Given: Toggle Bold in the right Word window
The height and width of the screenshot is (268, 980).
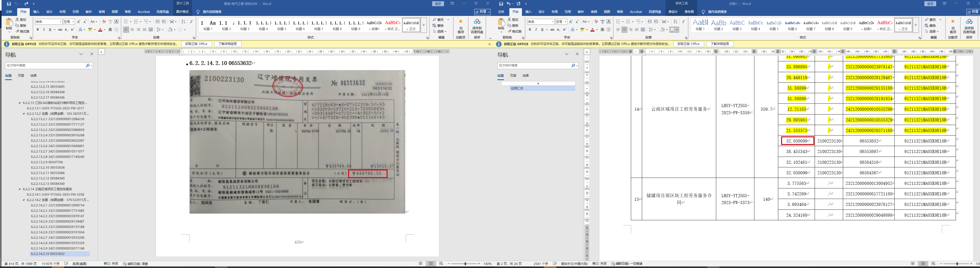Looking at the screenshot, I should coord(530,30).
